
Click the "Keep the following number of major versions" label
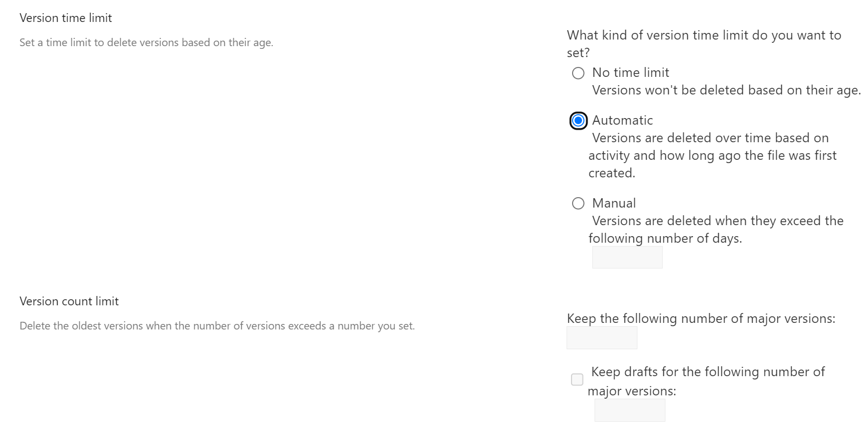pyautogui.click(x=701, y=318)
